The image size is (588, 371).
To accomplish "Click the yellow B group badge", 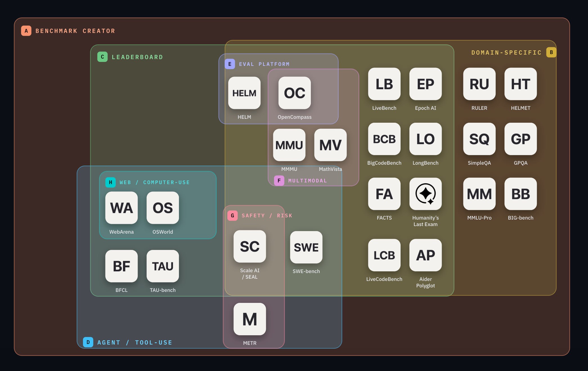I will (551, 52).
